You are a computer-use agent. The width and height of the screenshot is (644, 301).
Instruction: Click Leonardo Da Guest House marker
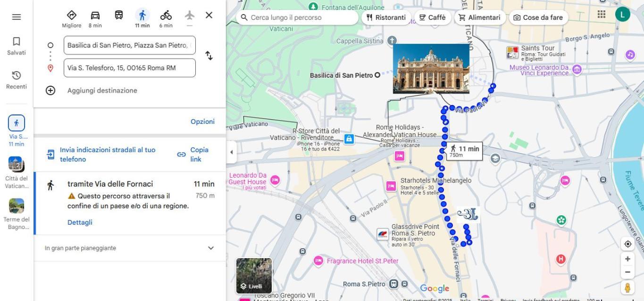(x=275, y=180)
